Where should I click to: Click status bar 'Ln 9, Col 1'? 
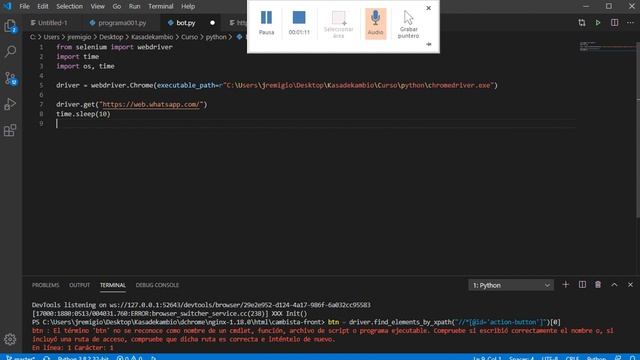coord(487,358)
